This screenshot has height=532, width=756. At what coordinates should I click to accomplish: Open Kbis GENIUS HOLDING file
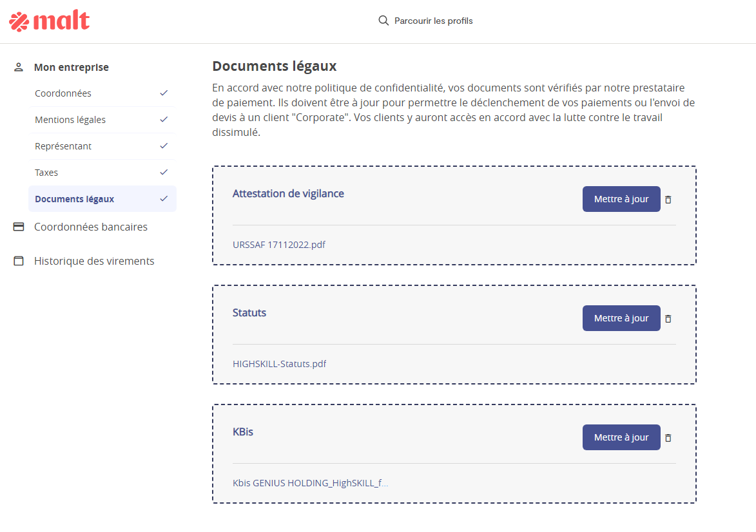[310, 483]
